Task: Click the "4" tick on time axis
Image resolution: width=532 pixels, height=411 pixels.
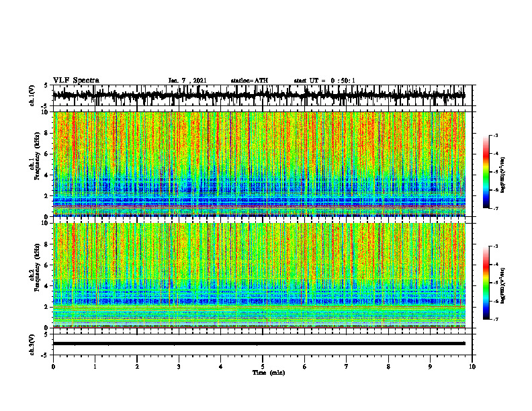Action: pyautogui.click(x=221, y=367)
